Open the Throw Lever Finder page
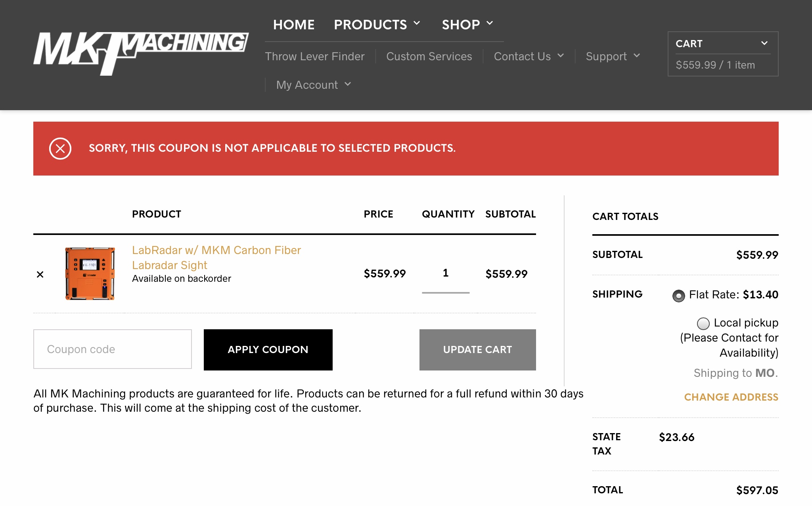Screen dimensions: 812x506 [x=315, y=56]
